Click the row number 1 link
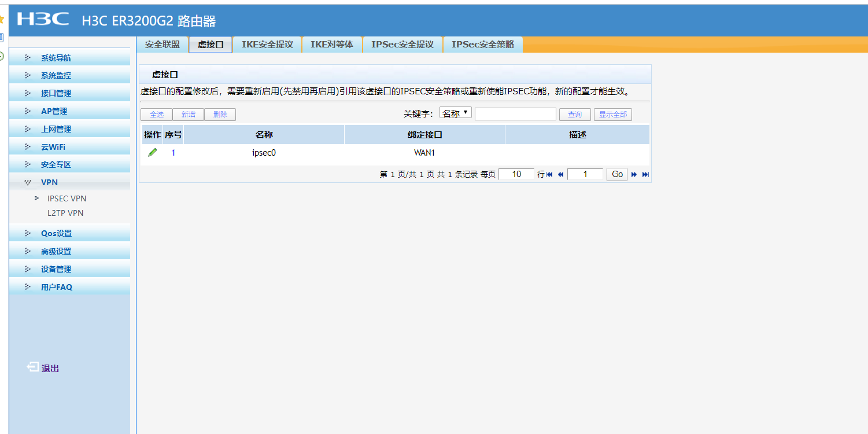 coord(173,153)
